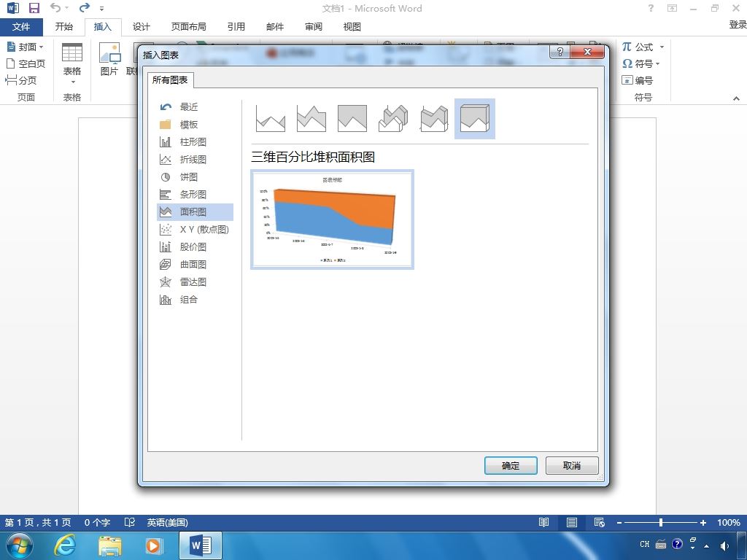This screenshot has height=560, width=747.
Task: Open the 最近 (Recent) chart category
Action: point(195,106)
